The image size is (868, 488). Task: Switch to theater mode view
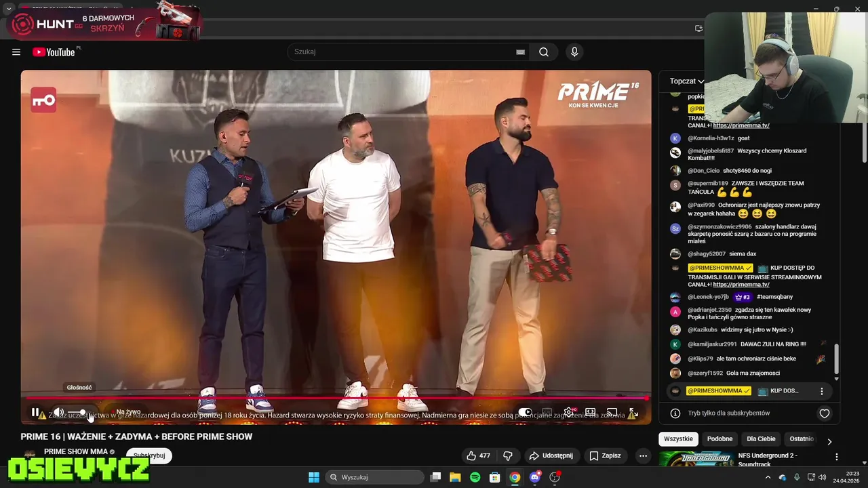[591, 412]
